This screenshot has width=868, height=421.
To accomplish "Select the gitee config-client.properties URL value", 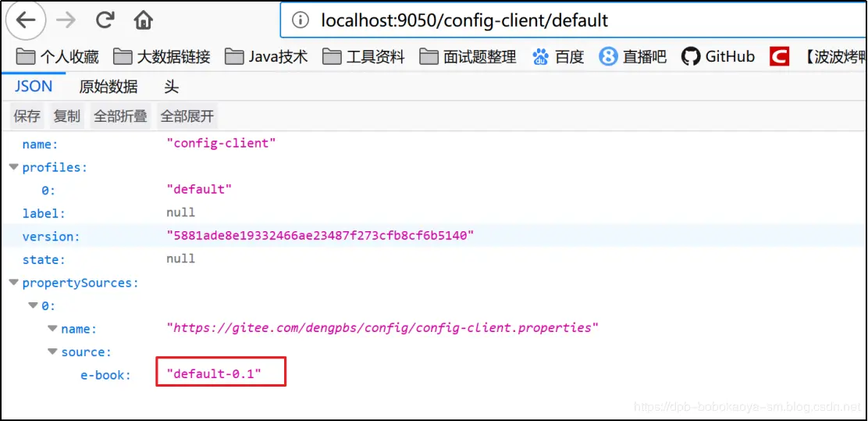I will click(382, 328).
